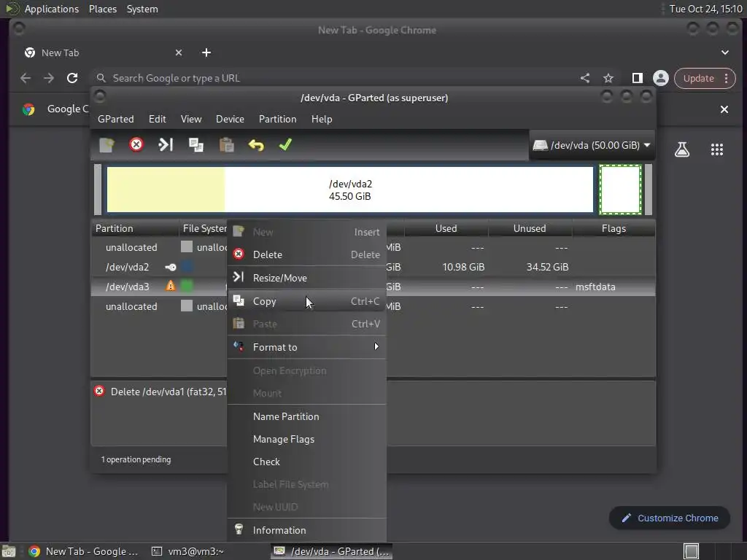The height and width of the screenshot is (560, 747).
Task: Select Name Partition in context menu
Action: click(x=307, y=416)
